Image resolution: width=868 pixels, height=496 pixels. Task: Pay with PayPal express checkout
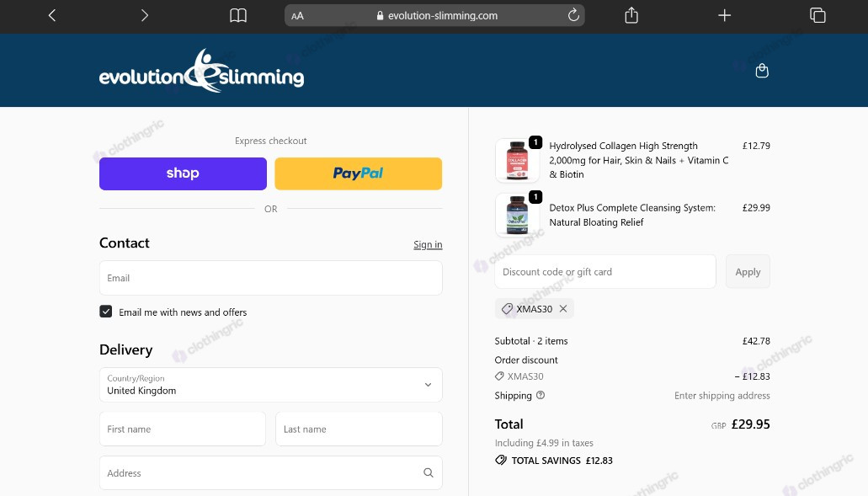(x=358, y=173)
